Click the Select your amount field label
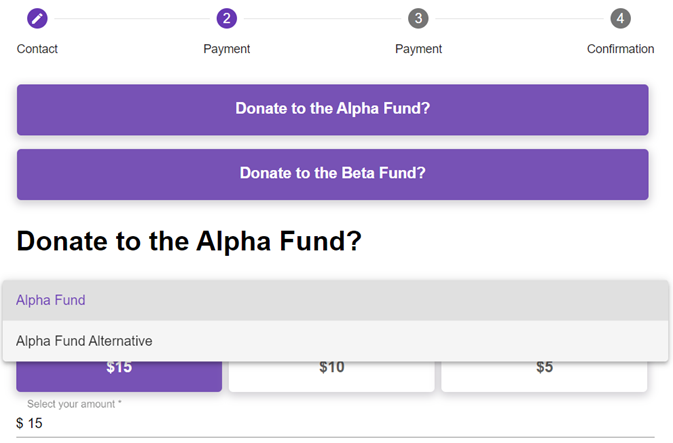Image resolution: width=673 pixels, height=443 pixels. pos(74,404)
